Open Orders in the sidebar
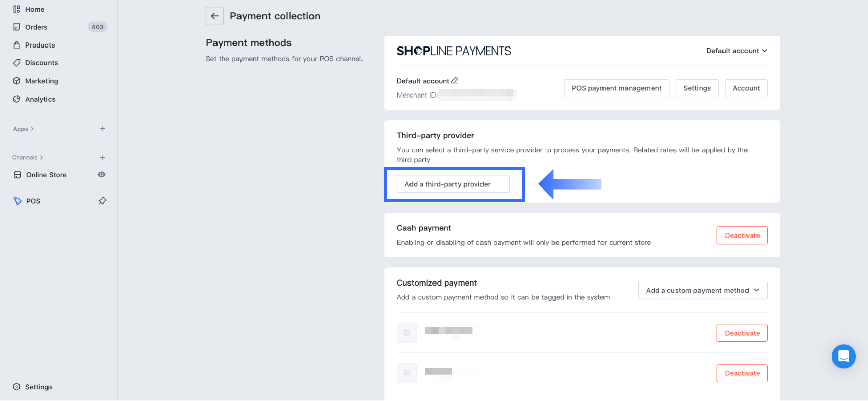The width and height of the screenshot is (868, 401). coord(36,27)
